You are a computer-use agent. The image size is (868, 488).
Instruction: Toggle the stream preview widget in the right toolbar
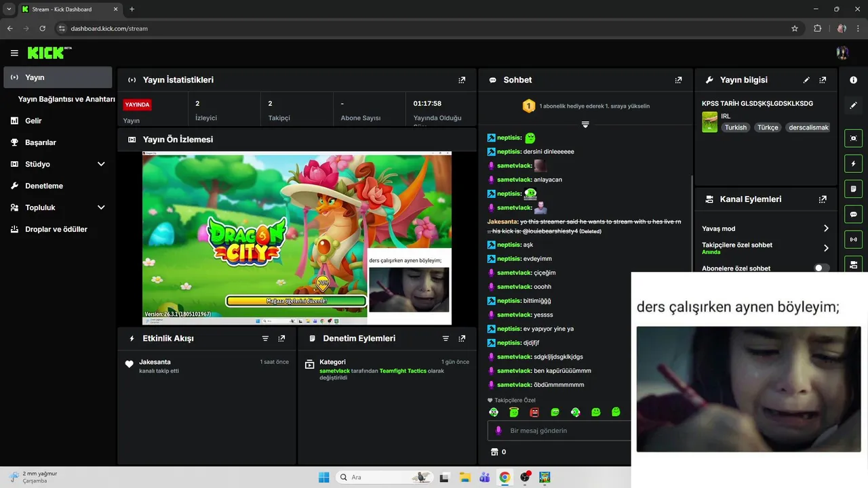853,138
